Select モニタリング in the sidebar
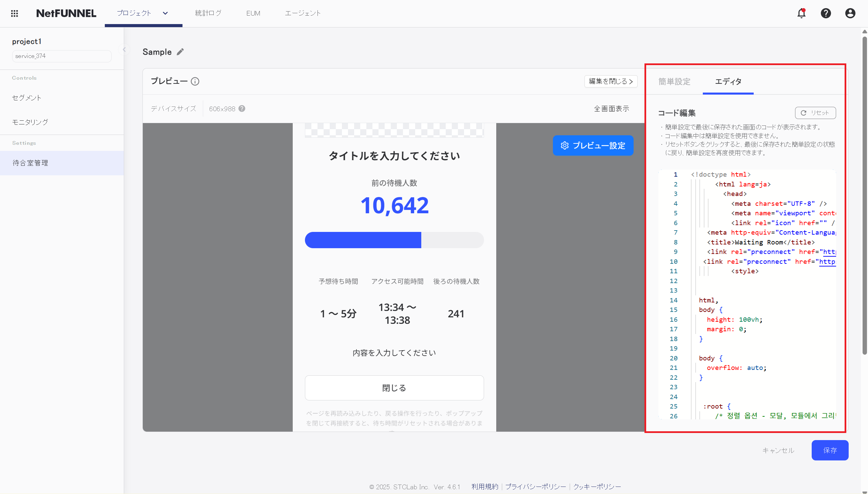This screenshot has width=868, height=494. [x=30, y=122]
